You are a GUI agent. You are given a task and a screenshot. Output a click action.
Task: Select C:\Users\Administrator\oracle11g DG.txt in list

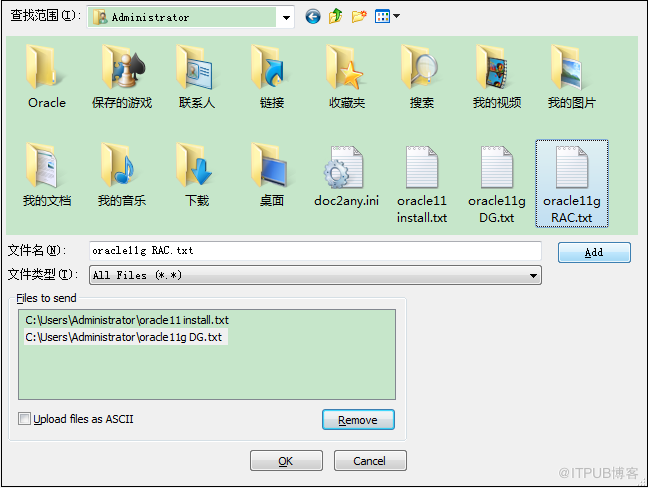tap(124, 337)
